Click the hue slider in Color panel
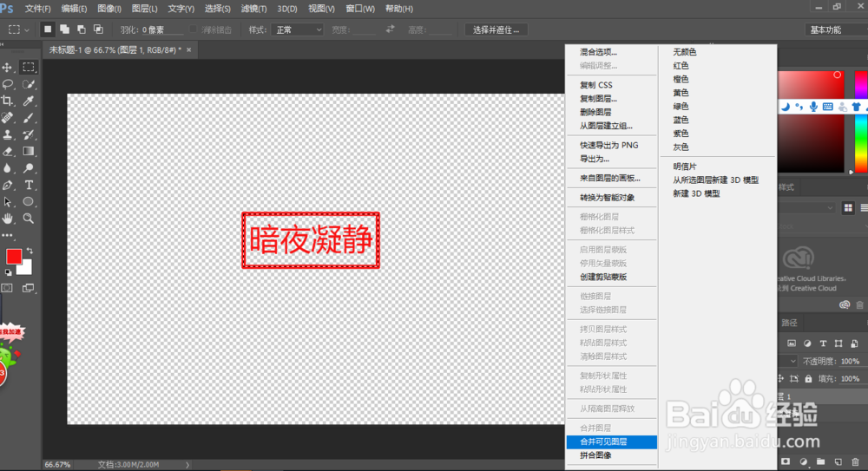Viewport: 868px width, 471px height. coord(861,121)
